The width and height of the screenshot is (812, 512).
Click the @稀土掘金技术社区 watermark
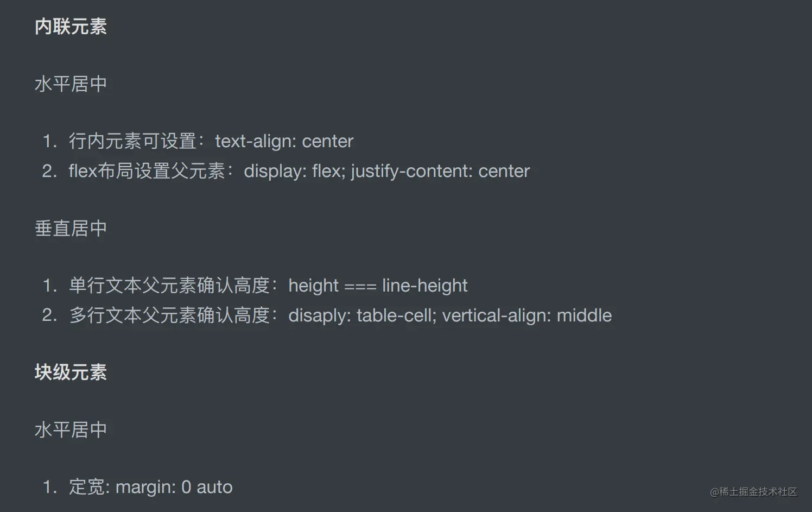(x=753, y=492)
